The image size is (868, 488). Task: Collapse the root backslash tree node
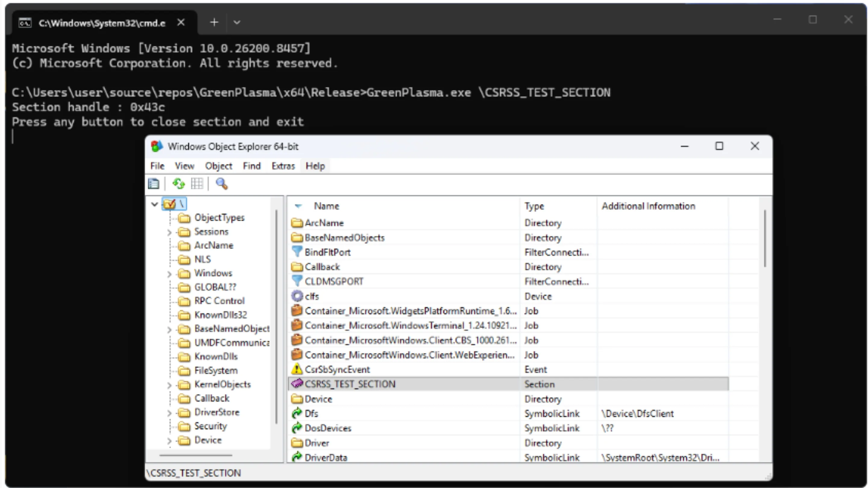155,204
